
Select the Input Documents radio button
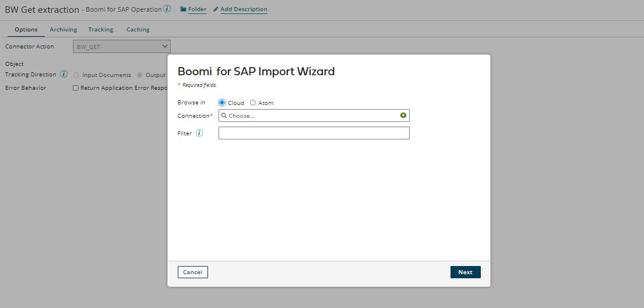coord(76,75)
